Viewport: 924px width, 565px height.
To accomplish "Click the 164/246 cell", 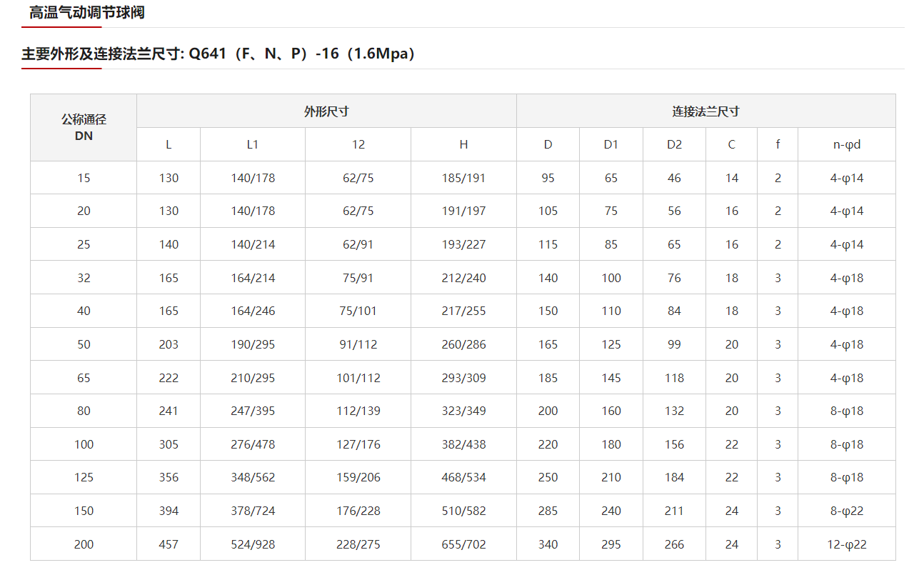I will coord(253,311).
